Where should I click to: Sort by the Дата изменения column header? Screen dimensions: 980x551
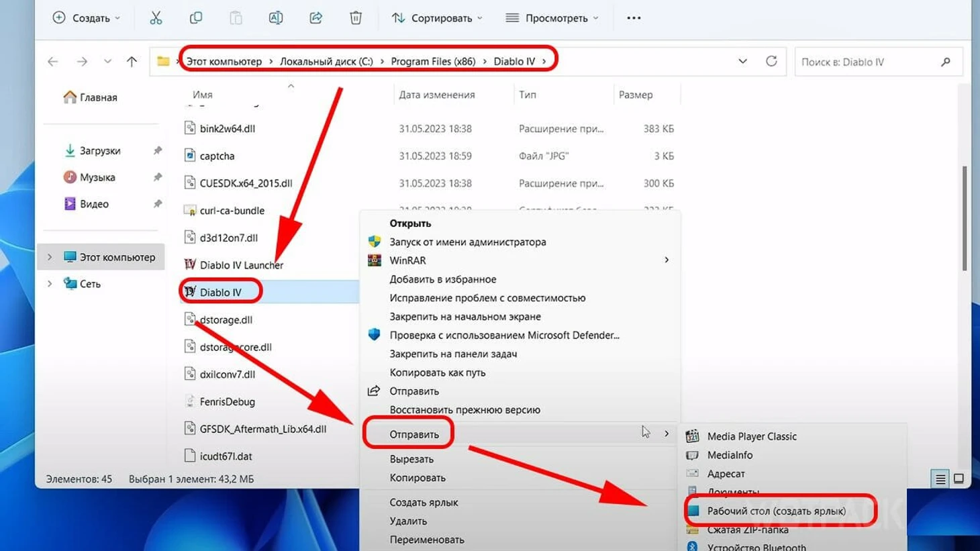(x=436, y=95)
